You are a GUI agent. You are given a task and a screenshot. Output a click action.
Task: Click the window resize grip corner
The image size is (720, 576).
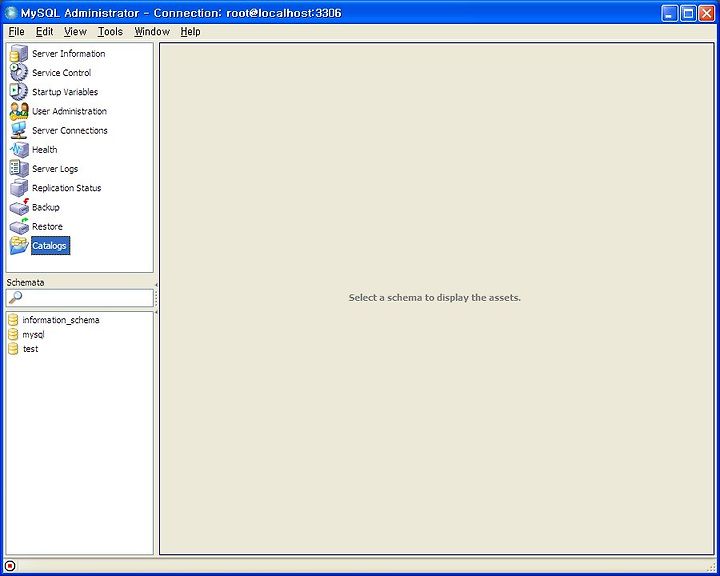click(711, 567)
